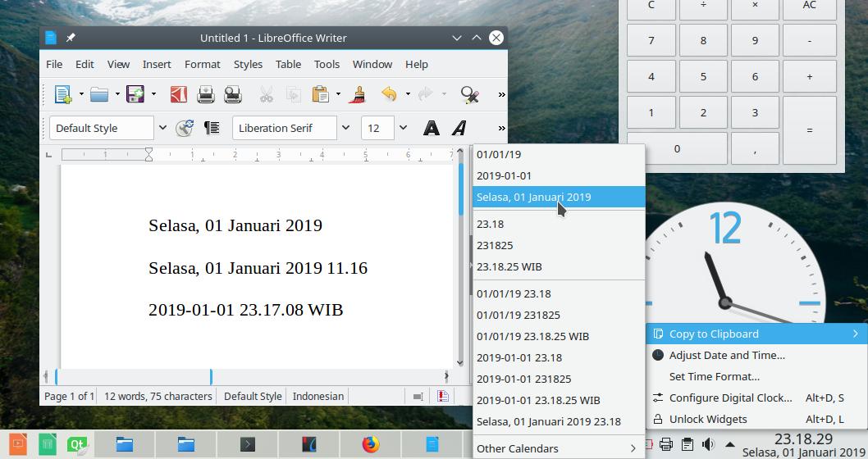
Task: Open the clipboard tray icon
Action: coord(687,444)
